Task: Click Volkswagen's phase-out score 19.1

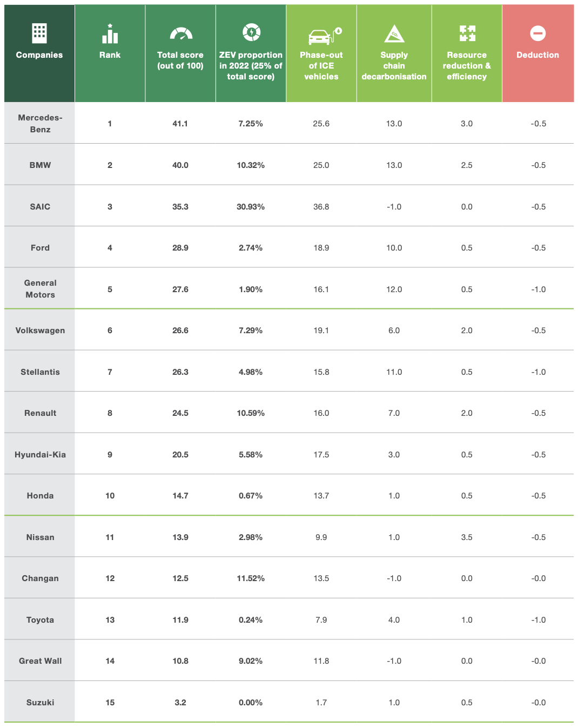Action: [x=321, y=331]
